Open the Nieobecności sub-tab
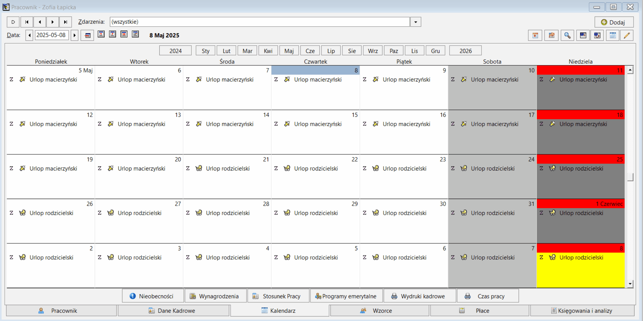 tap(153, 296)
